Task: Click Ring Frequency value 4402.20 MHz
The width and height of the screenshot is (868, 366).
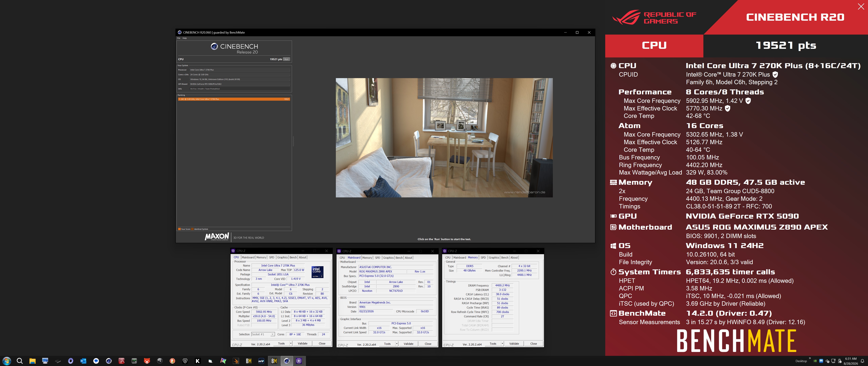Action: (704, 165)
